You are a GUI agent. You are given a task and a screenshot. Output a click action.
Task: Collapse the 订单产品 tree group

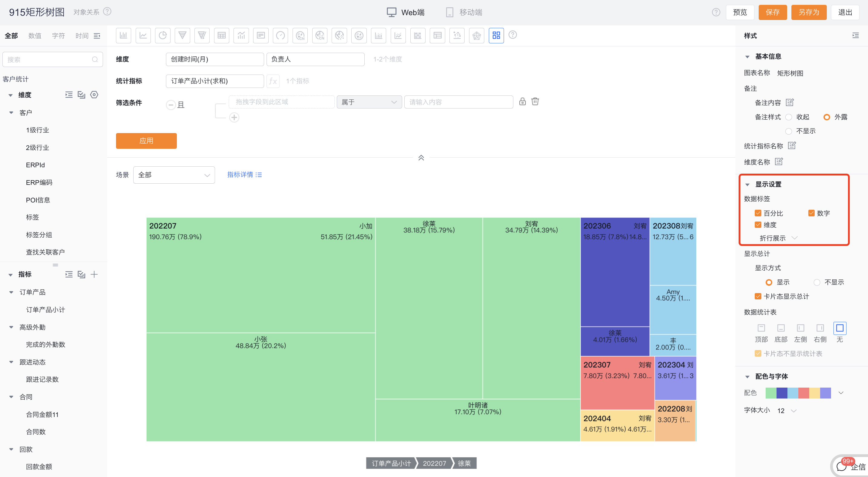pyautogui.click(x=11, y=292)
